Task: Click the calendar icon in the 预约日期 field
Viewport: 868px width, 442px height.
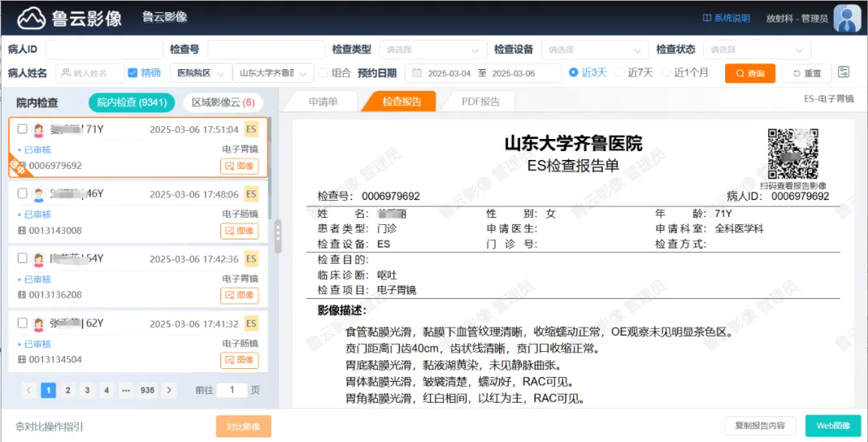Action: coord(417,73)
